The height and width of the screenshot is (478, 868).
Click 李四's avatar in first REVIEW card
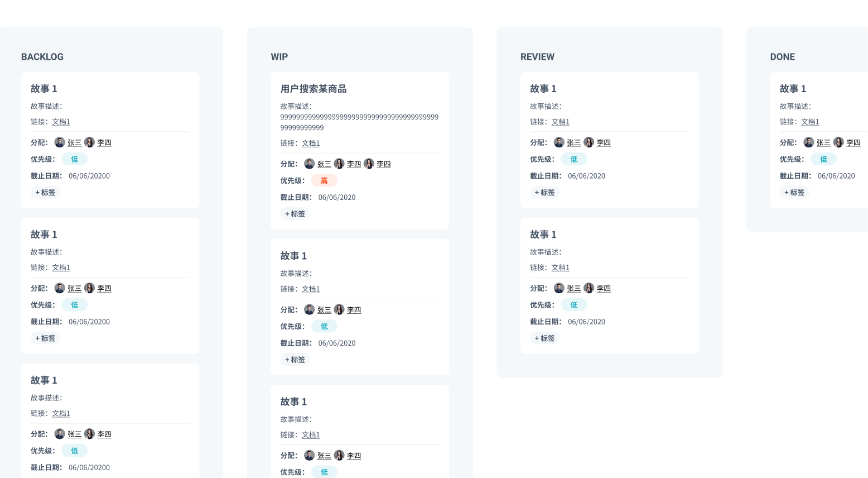pyautogui.click(x=589, y=142)
